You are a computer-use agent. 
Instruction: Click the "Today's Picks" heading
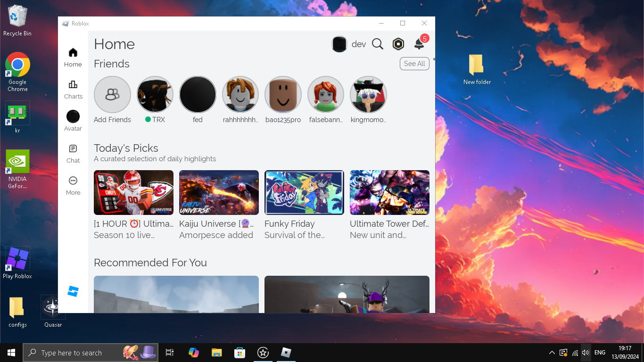click(126, 148)
